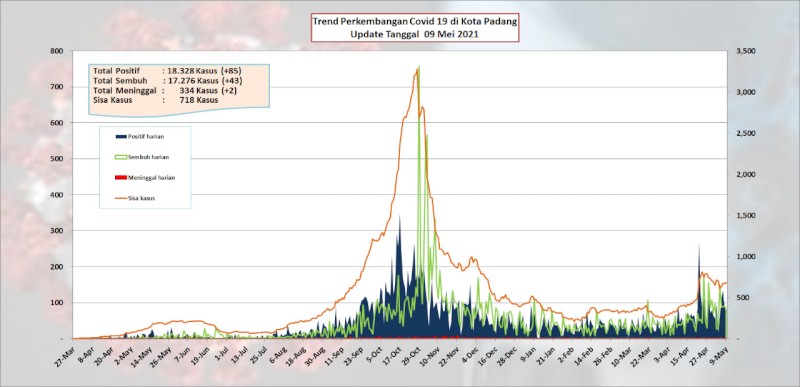Click the Total Sembuh 17.276 Kasus line
Viewport: 800px width, 387px height.
tap(168, 81)
